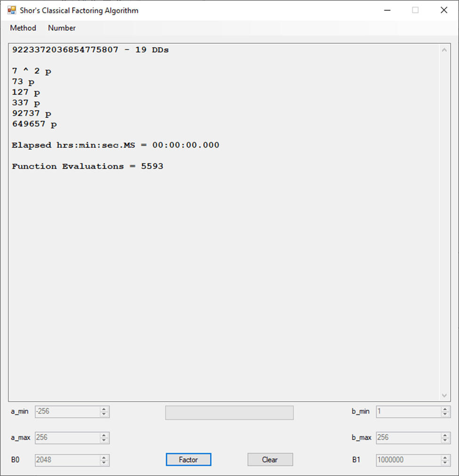Decrease B1 using down spinner arrow

point(445,463)
